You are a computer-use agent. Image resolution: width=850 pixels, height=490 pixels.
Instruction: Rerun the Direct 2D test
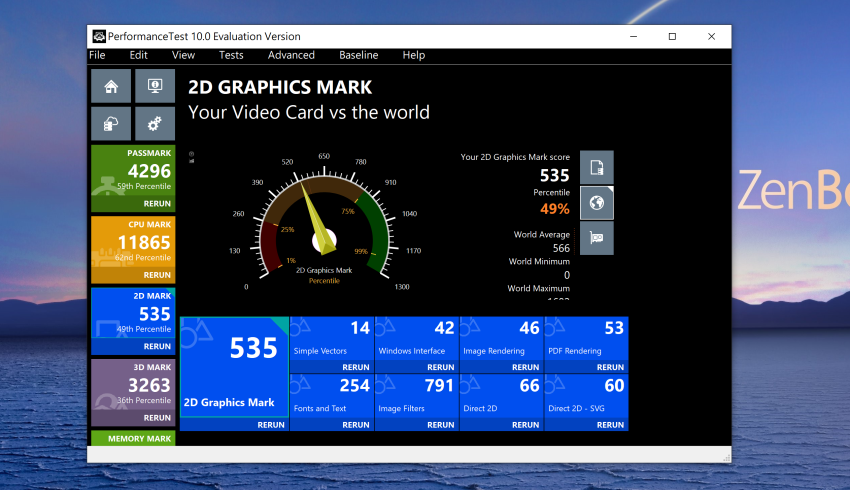pyautogui.click(x=526, y=425)
